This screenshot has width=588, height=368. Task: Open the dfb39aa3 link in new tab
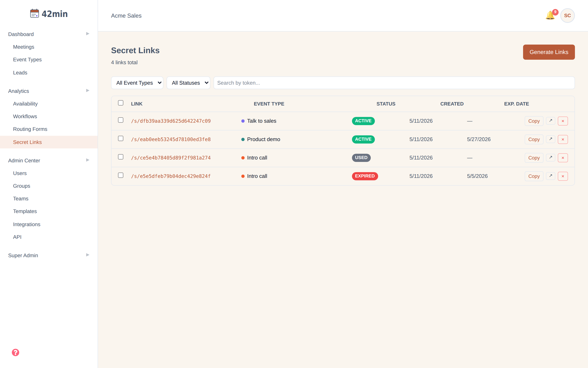(x=551, y=121)
